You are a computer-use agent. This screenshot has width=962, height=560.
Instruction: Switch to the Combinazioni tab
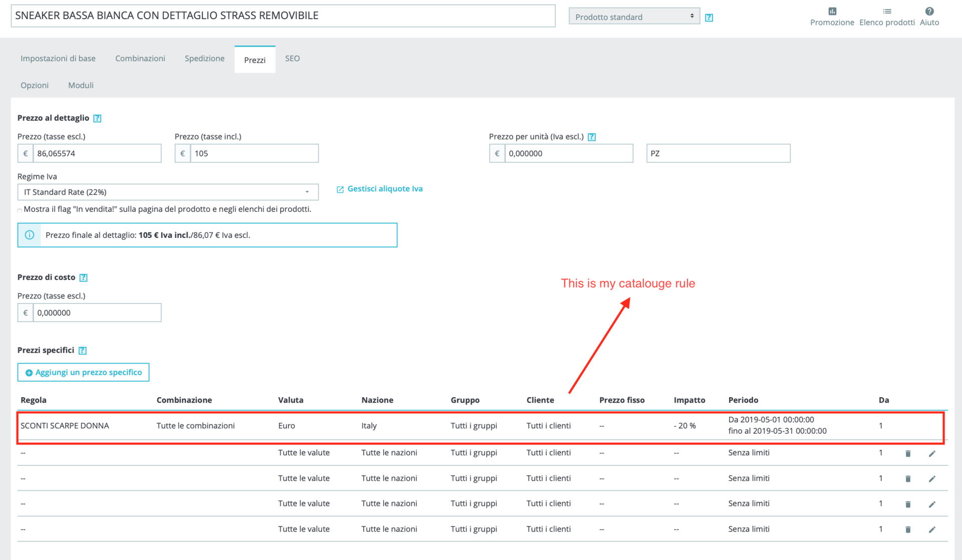pyautogui.click(x=140, y=59)
